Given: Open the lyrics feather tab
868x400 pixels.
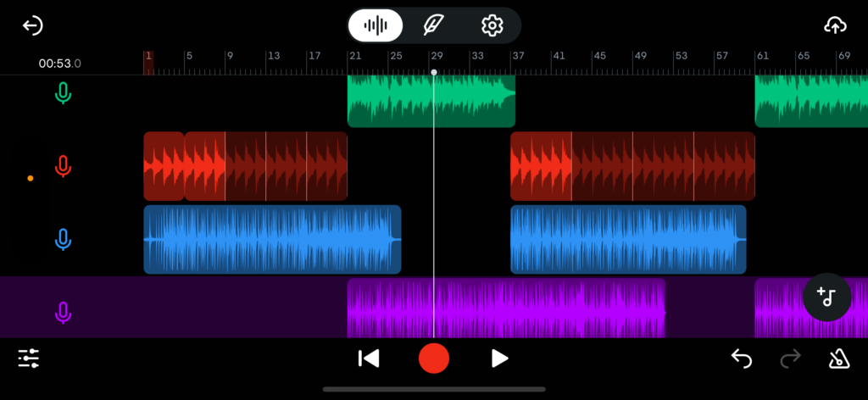Looking at the screenshot, I should 433,25.
